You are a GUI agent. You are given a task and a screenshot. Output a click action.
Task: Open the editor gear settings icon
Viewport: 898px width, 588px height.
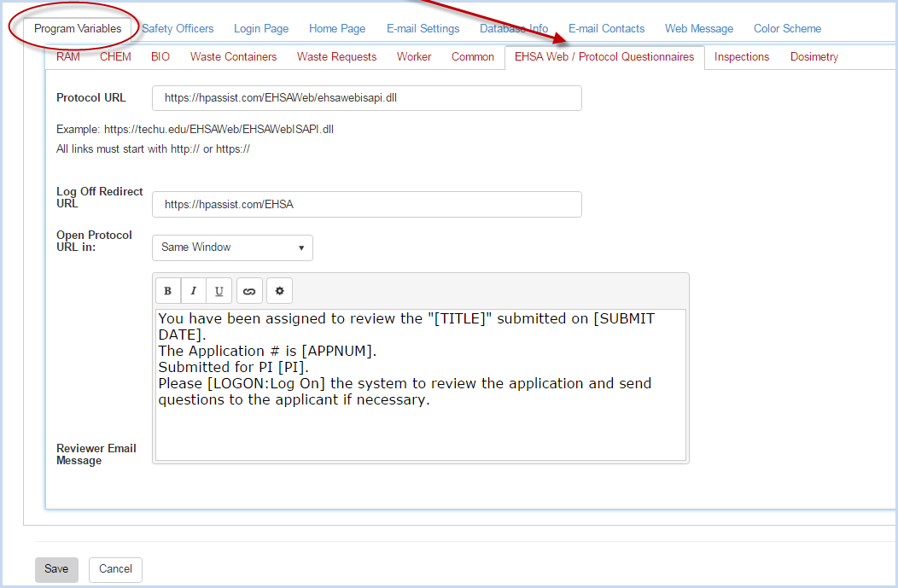coord(279,291)
